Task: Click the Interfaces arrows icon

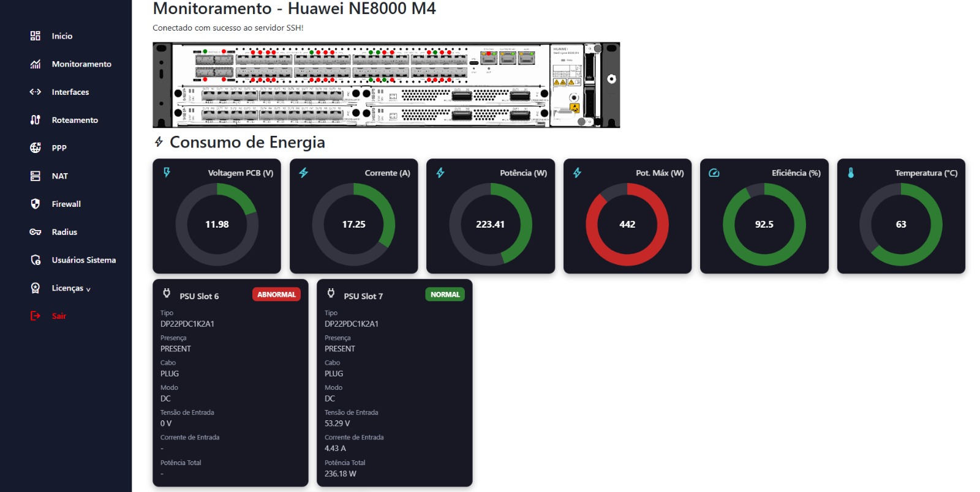Action: (36, 92)
